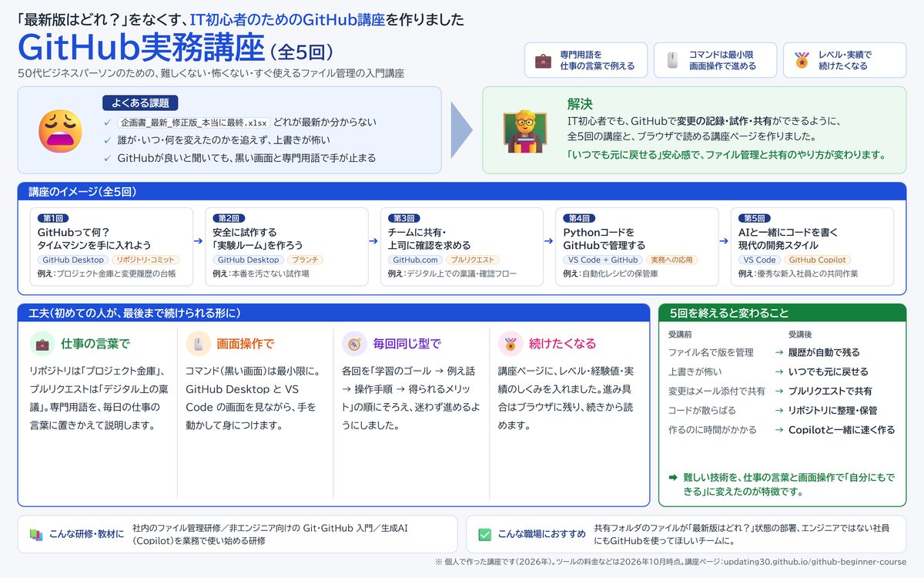Click the text 例え:デジタル上の稟議・確認フロー
Screen dimensions: 924x578
453,274
